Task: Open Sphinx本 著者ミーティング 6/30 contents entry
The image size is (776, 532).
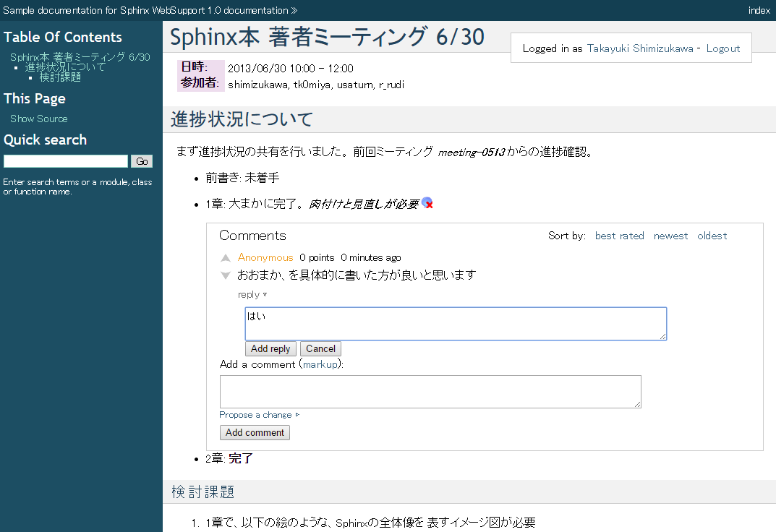Action: [x=80, y=57]
